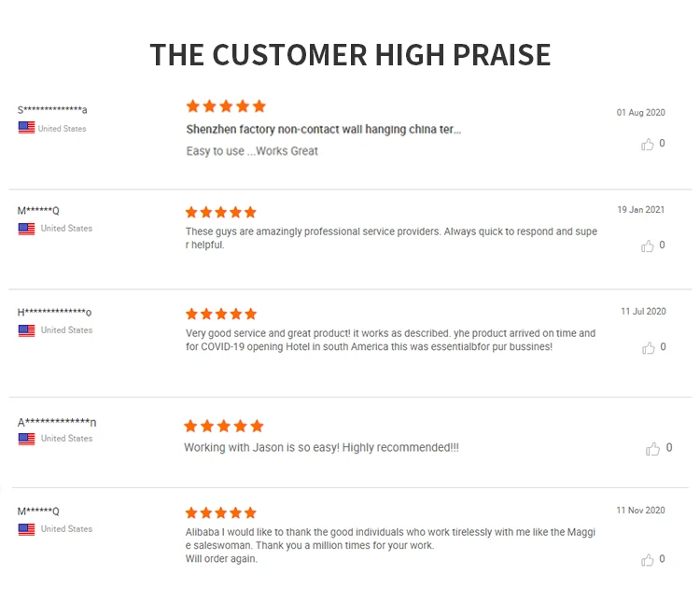Click the five-star rating of first review

point(226,106)
